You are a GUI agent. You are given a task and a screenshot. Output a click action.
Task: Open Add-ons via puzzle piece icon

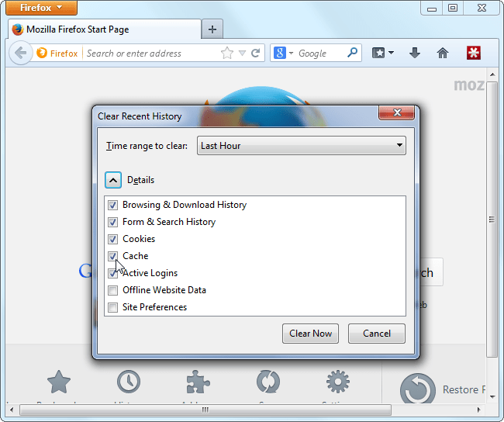(x=198, y=382)
